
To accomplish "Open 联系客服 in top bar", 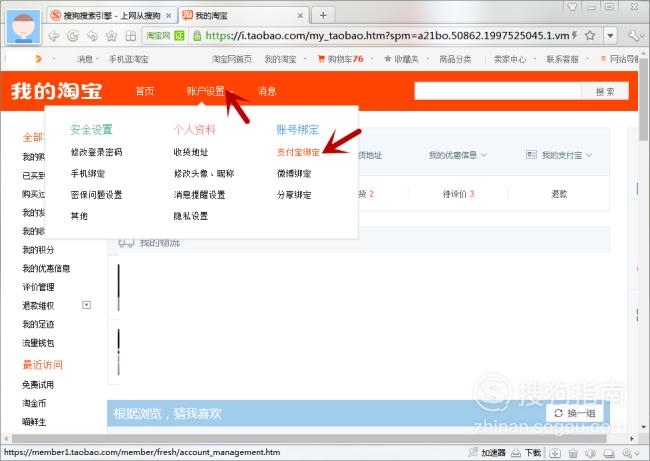I will point(562,59).
